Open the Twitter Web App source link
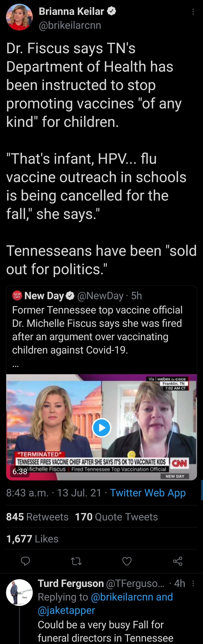Screen dimensions: 203x644 148,493
